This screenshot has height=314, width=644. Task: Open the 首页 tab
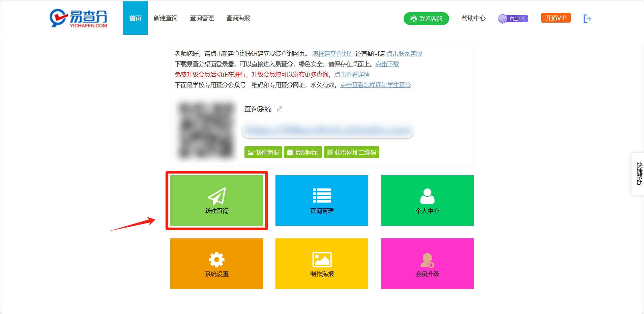coord(135,18)
